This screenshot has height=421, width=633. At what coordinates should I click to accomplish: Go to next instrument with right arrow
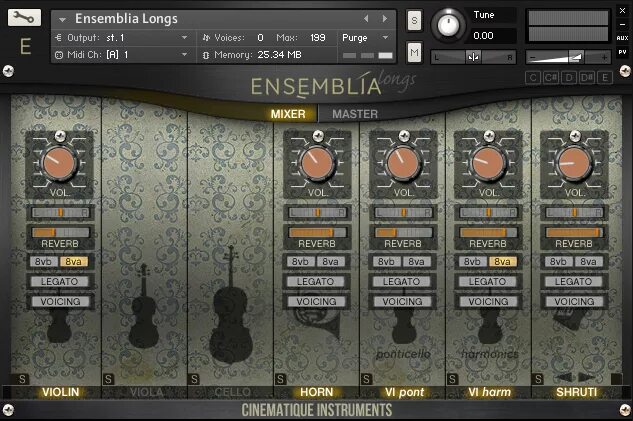385,19
